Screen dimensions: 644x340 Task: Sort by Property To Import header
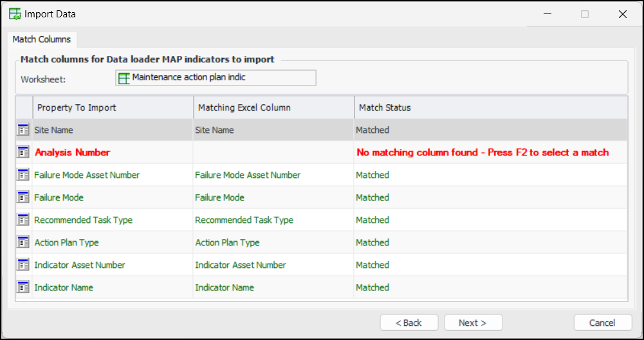[113, 107]
